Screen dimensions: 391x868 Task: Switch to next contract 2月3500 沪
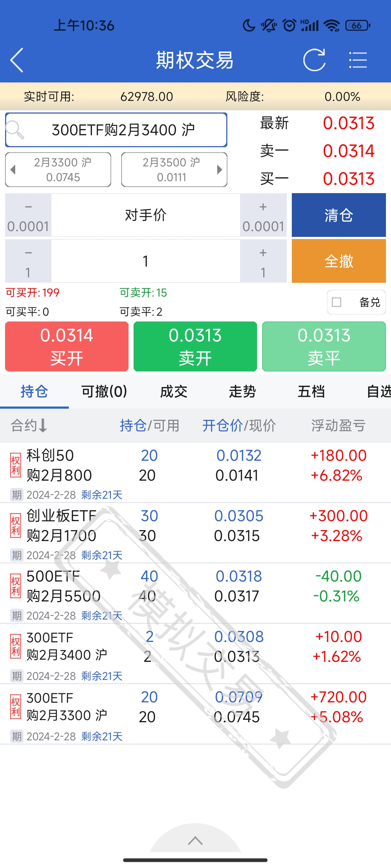pyautogui.click(x=174, y=170)
